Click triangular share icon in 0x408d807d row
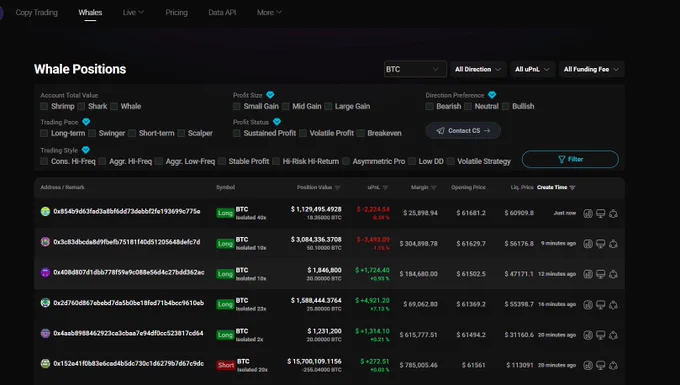The height and width of the screenshot is (385, 680). (x=613, y=274)
